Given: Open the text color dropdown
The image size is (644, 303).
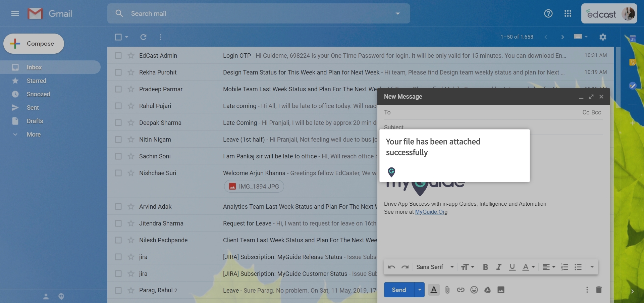Looking at the screenshot, I should pyautogui.click(x=528, y=267).
